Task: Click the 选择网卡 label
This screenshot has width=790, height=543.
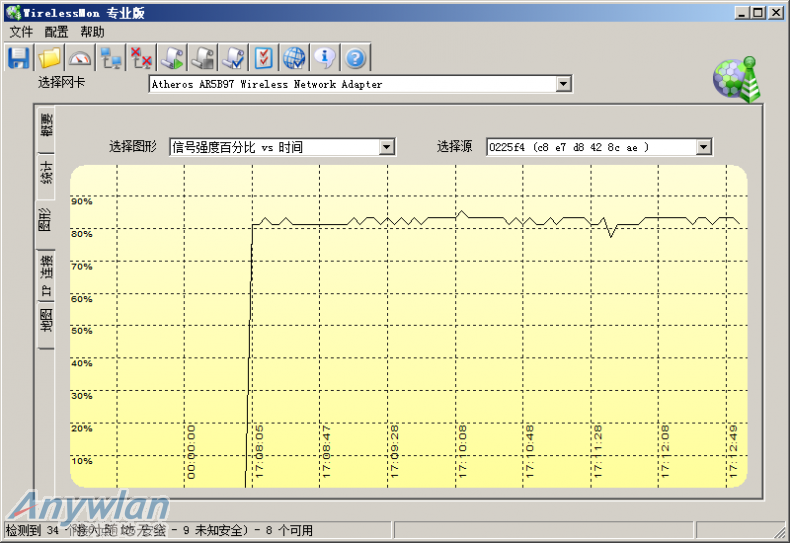Action: tap(61, 82)
